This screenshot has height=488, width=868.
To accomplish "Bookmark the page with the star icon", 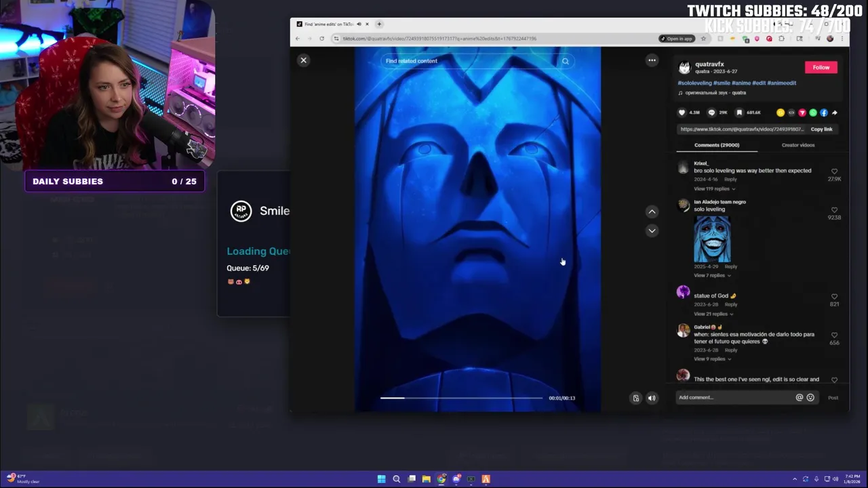I will coord(703,39).
